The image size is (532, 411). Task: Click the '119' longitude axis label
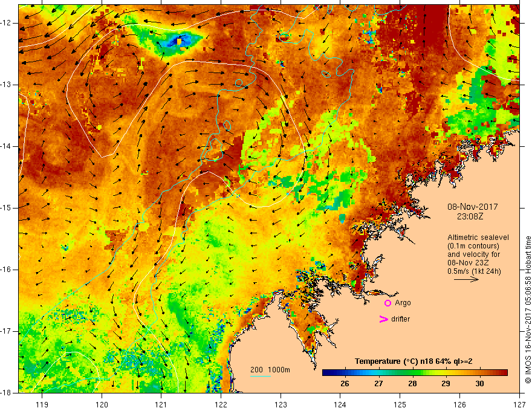(x=42, y=404)
